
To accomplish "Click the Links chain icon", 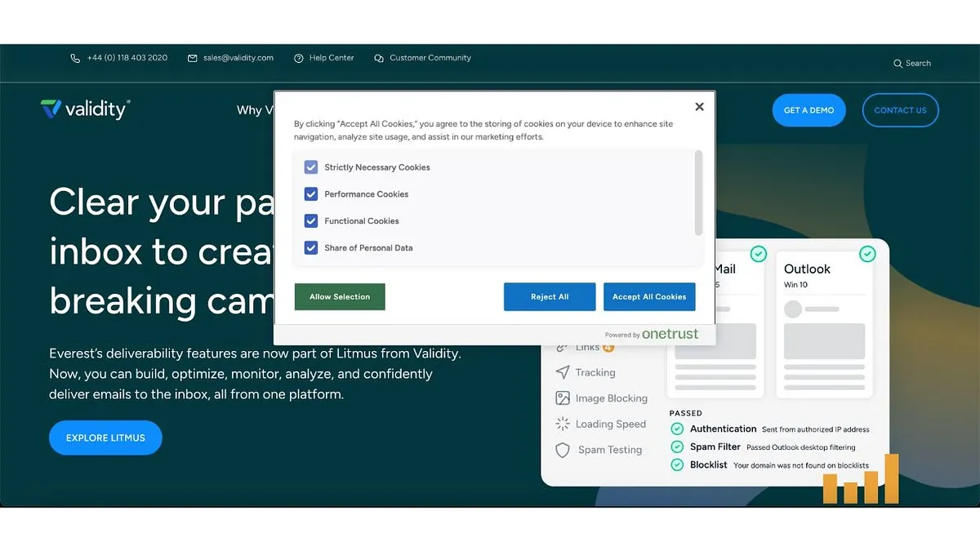I will (562, 348).
